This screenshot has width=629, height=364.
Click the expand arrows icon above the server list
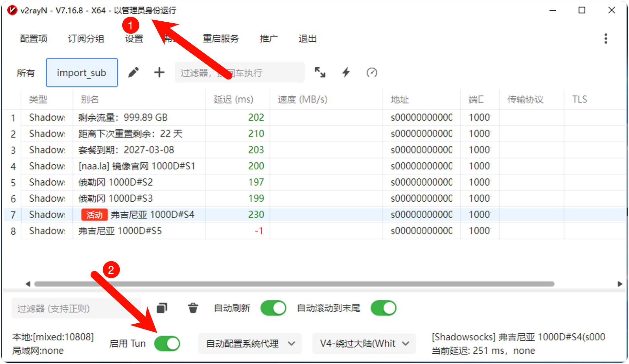(320, 72)
